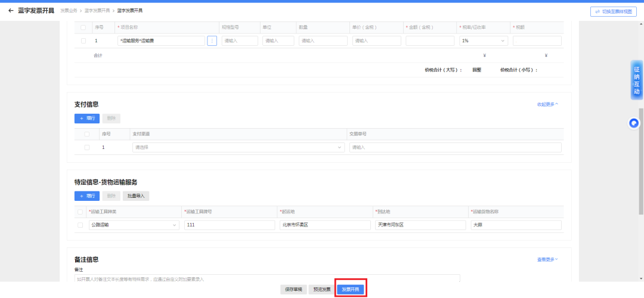Click the 到达地 field showing 天津市河东区
Image resolution: width=644 pixels, height=298 pixels.
(420, 225)
